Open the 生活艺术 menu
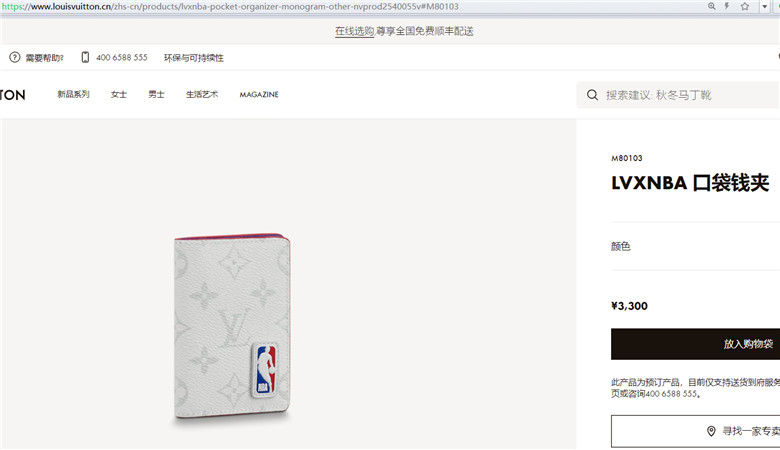The image size is (780, 450). (201, 94)
